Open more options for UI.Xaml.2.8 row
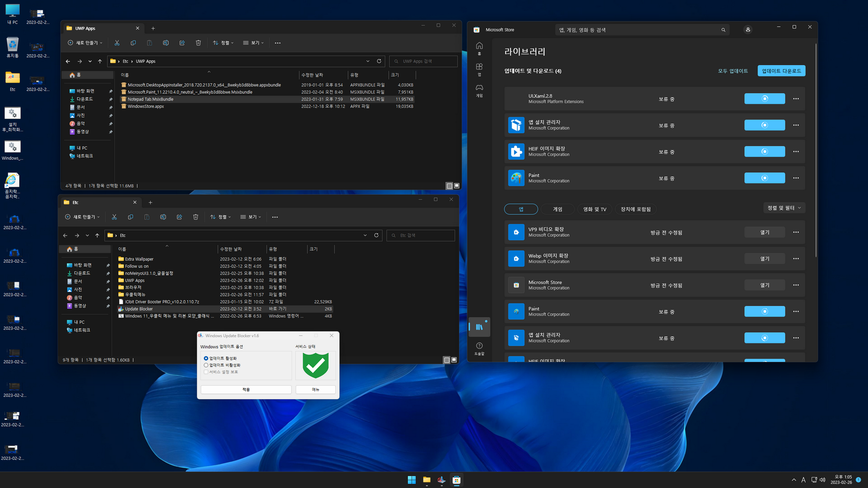The width and height of the screenshot is (868, 488). tap(796, 99)
